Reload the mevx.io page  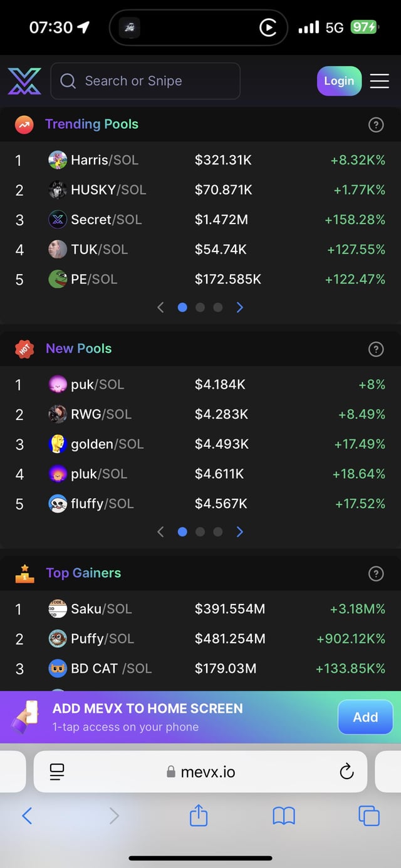pos(346,772)
